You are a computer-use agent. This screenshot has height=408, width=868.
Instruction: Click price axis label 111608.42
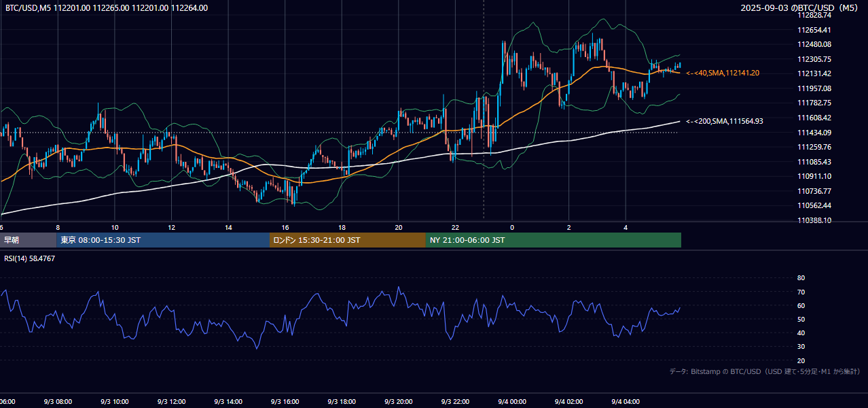click(814, 118)
